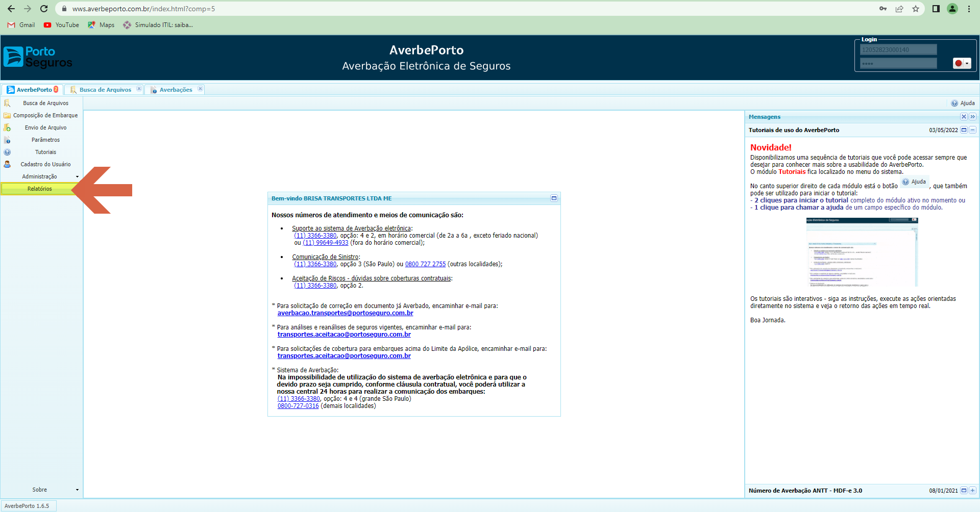Click the 'Comunicação de Sinistro' heading
The width and height of the screenshot is (980, 512).
click(x=325, y=257)
